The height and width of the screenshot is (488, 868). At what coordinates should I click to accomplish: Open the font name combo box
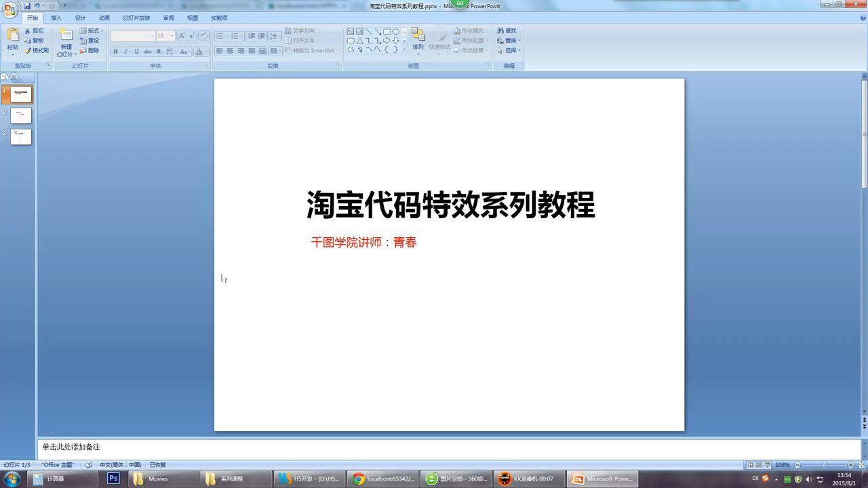tap(133, 35)
